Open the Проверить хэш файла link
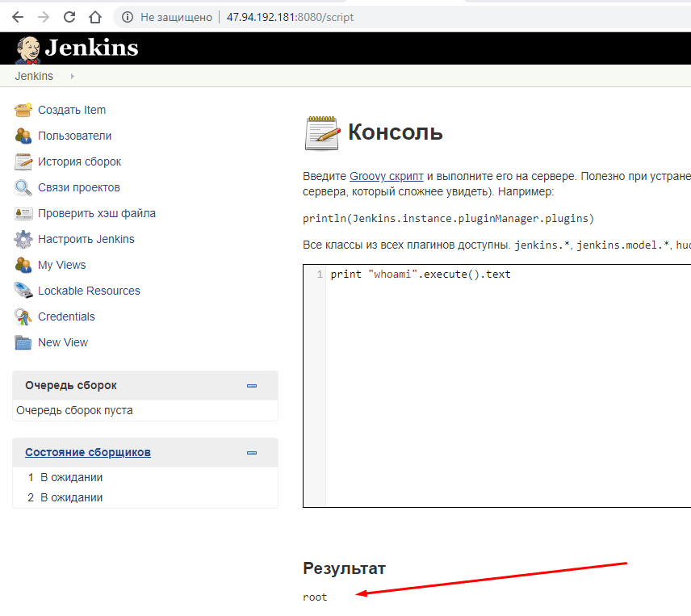 (x=97, y=213)
